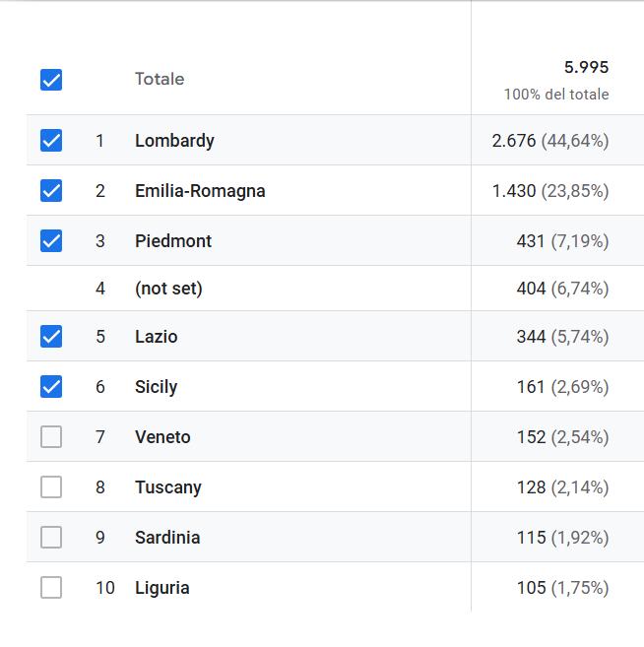Deselect the Piedmont row checkbox
644x647 pixels.
click(x=51, y=241)
